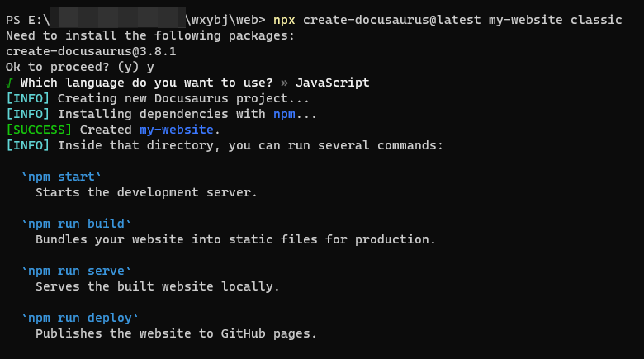The width and height of the screenshot is (644, 359).
Task: Click the `npm run deploy` command text
Action: click(x=80, y=318)
